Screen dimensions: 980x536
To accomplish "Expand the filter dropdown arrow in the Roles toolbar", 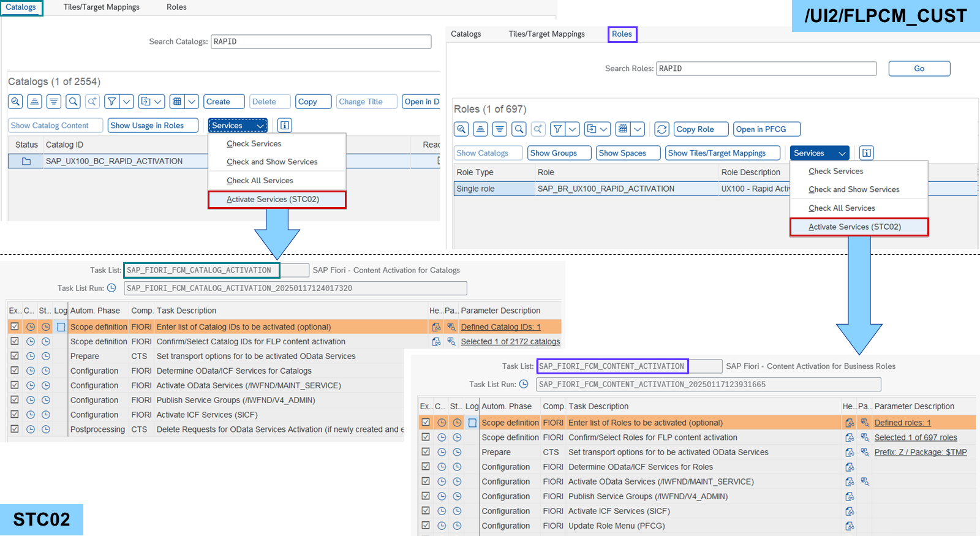I will tap(572, 129).
